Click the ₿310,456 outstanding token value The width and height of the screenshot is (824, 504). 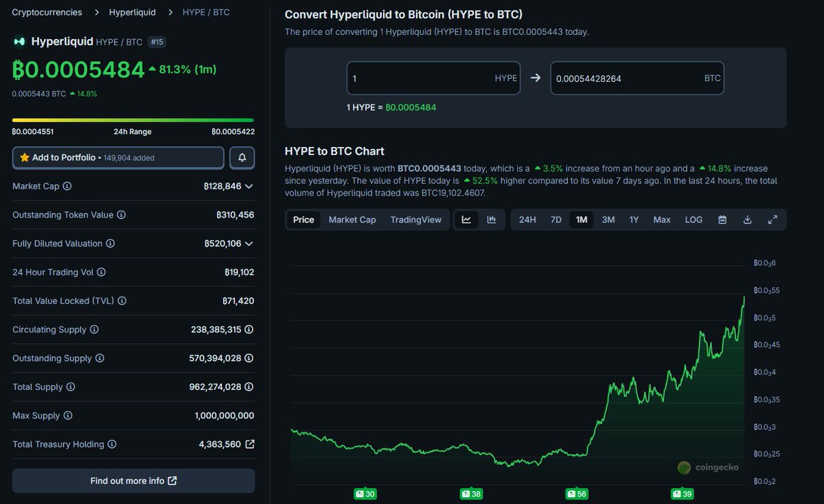[235, 215]
